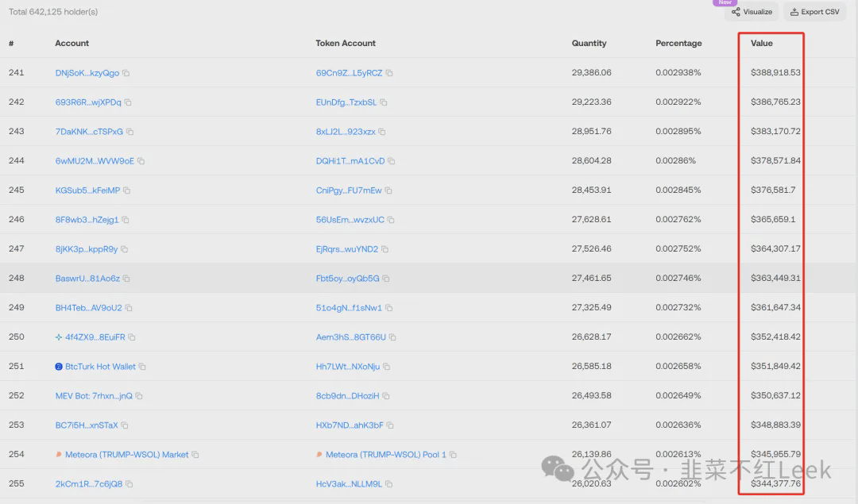Open MEV Bot: 7rhxn...jnQ account

94,396
